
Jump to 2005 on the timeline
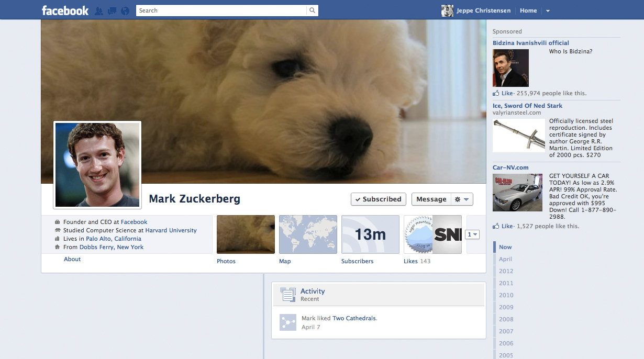coord(506,355)
